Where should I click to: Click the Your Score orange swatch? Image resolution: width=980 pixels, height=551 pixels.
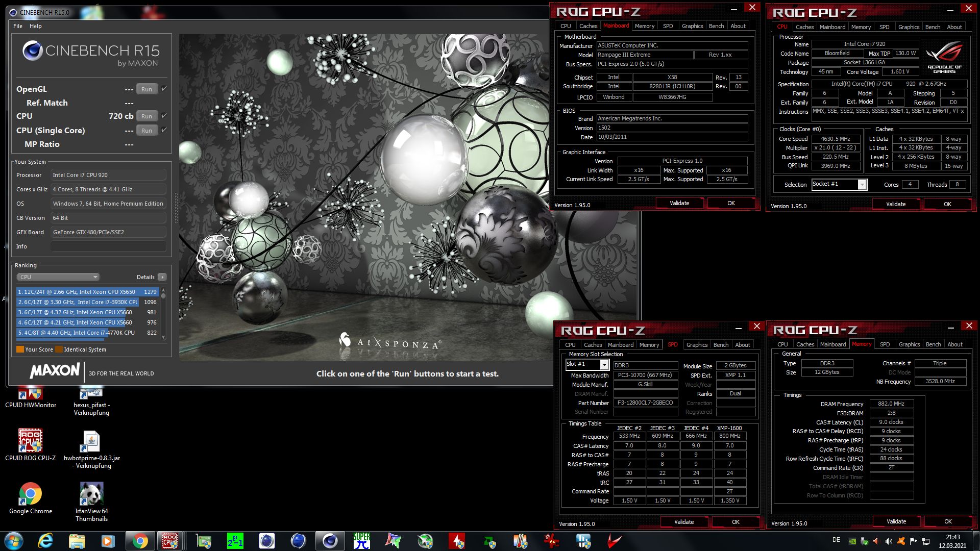(20, 349)
